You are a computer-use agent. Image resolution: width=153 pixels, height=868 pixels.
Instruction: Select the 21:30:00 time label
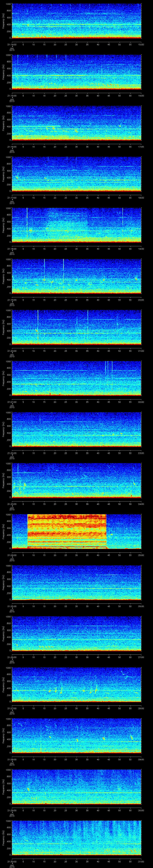coord(12,861)
